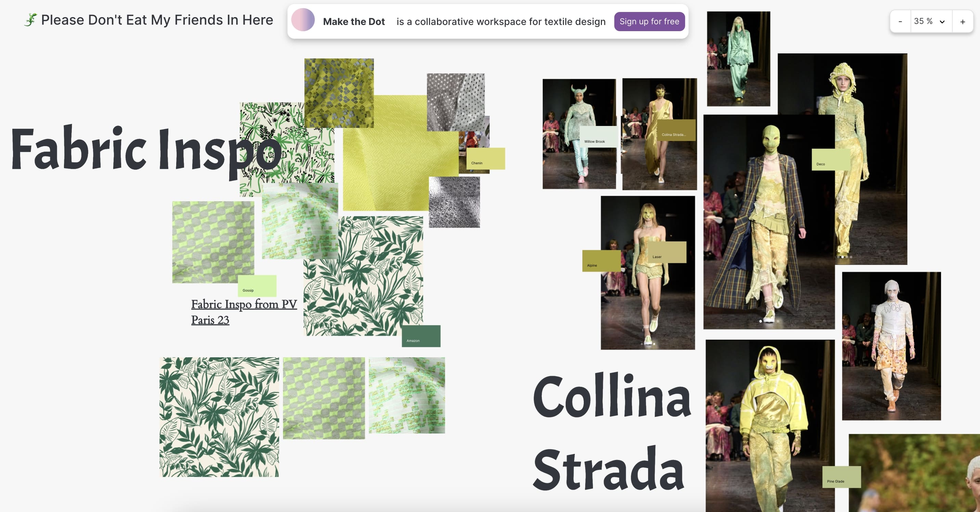Screen dimensions: 980x512
Task: Select the grey embossed fabric swatch image
Action: click(454, 202)
